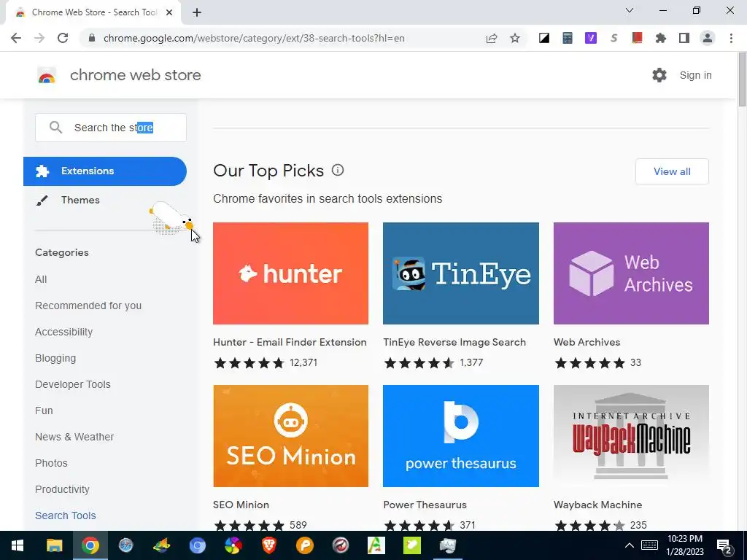Viewport: 747px width, 560px height.
Task: Open the TinEye extension thumbnail
Action: pyautogui.click(x=461, y=273)
